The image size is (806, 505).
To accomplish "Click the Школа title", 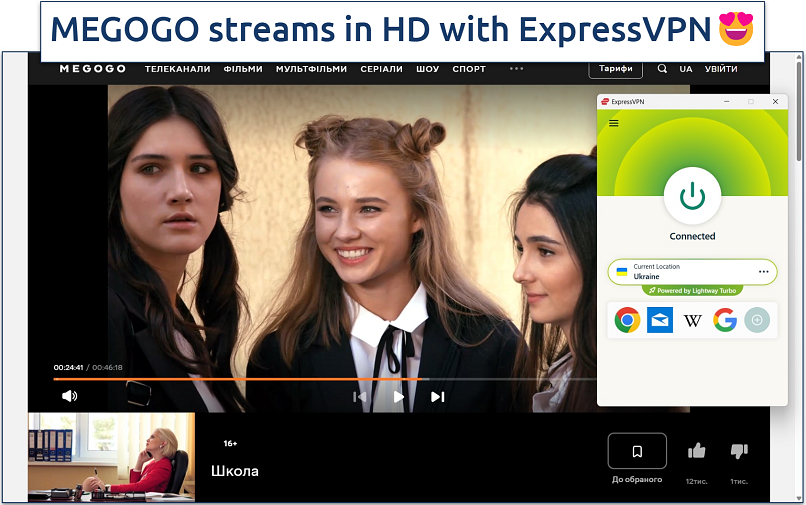I will click(x=235, y=471).
